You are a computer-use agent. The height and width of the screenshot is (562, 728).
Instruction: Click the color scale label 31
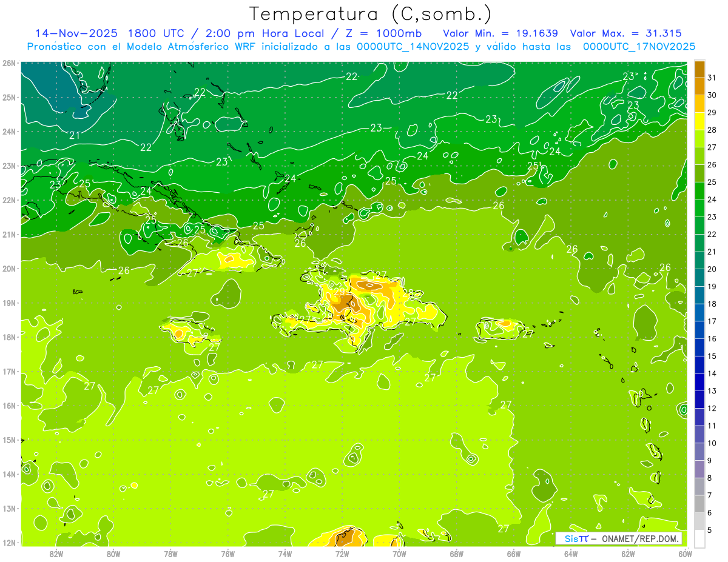coord(712,78)
